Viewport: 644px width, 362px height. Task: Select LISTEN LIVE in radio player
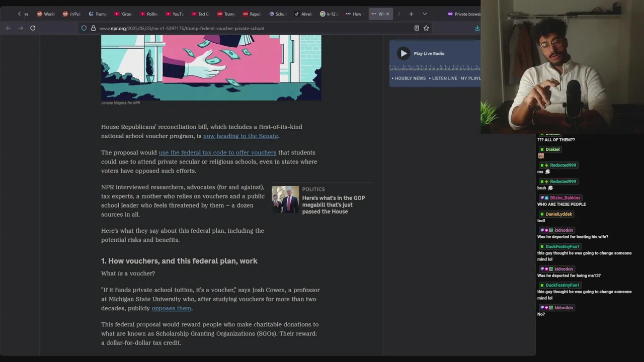click(x=443, y=78)
